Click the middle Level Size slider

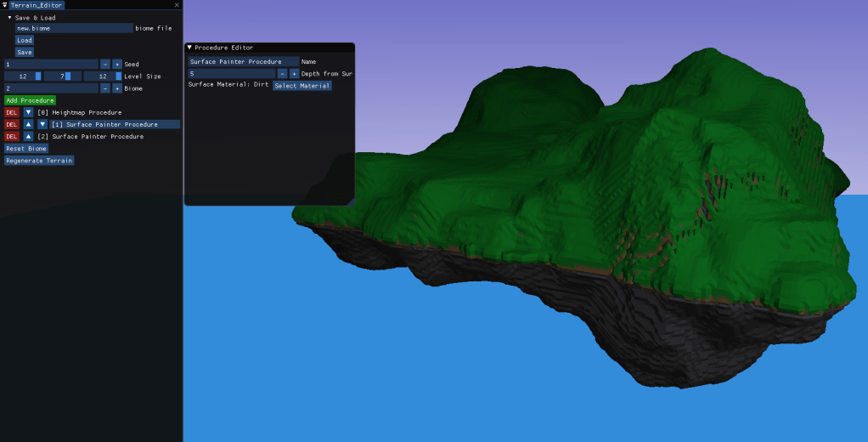click(63, 76)
